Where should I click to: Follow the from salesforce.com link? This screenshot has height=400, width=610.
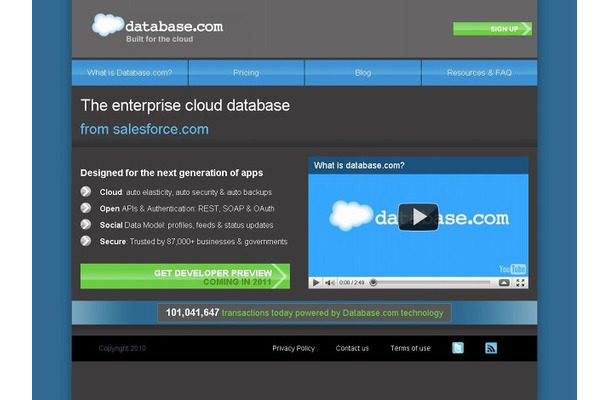(144, 129)
